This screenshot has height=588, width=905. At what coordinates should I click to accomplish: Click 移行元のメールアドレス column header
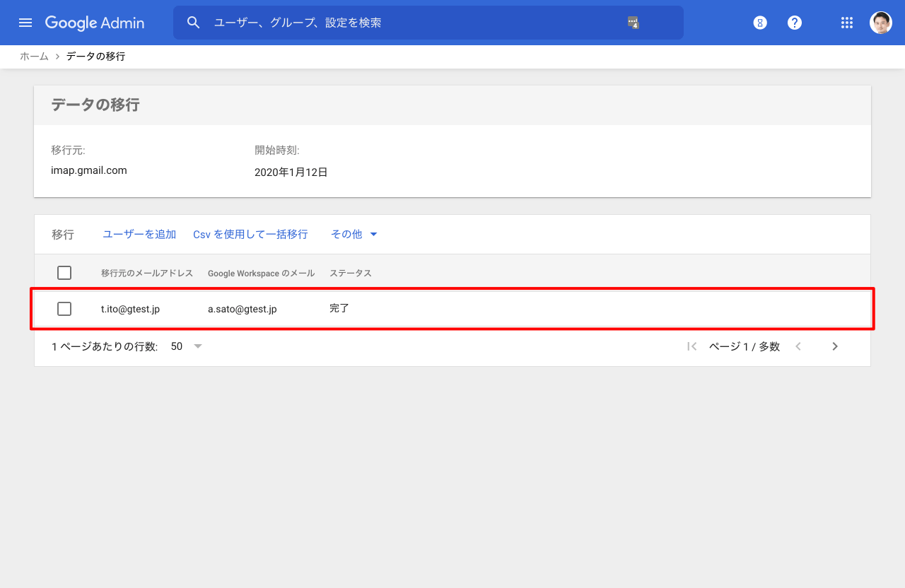147,273
